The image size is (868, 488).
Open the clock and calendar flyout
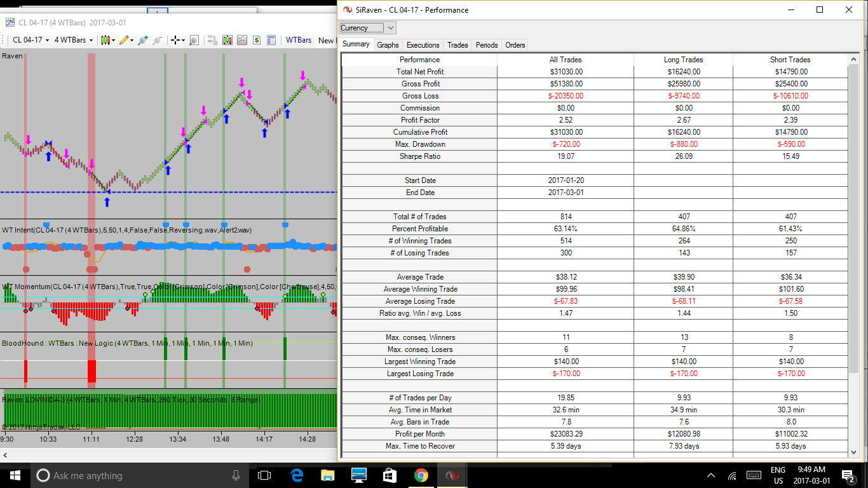click(x=813, y=475)
